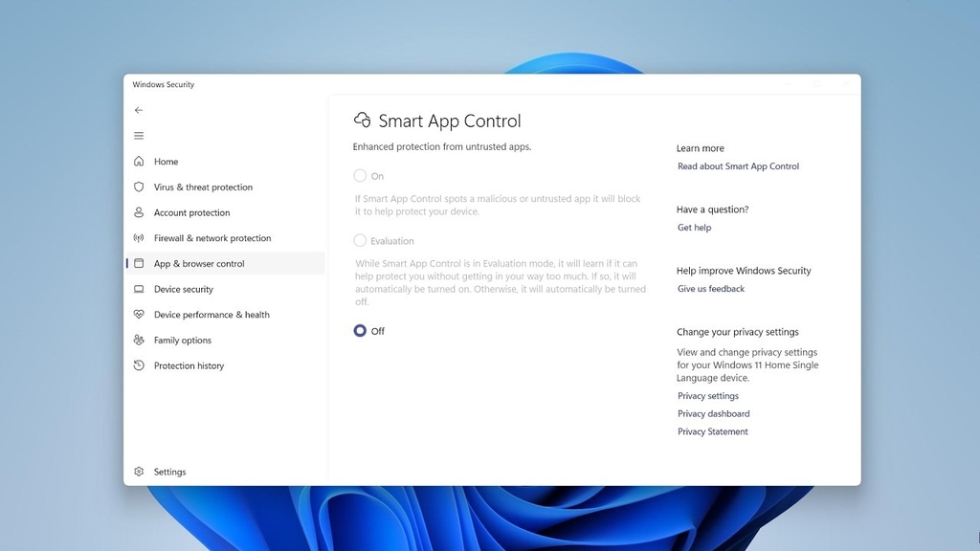
Task: Click the Device security laptop icon
Action: pos(139,289)
